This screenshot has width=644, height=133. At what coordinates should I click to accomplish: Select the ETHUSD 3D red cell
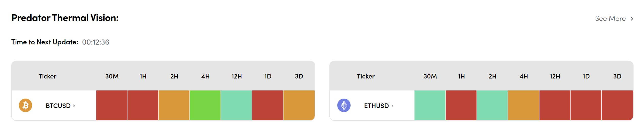(x=617, y=105)
